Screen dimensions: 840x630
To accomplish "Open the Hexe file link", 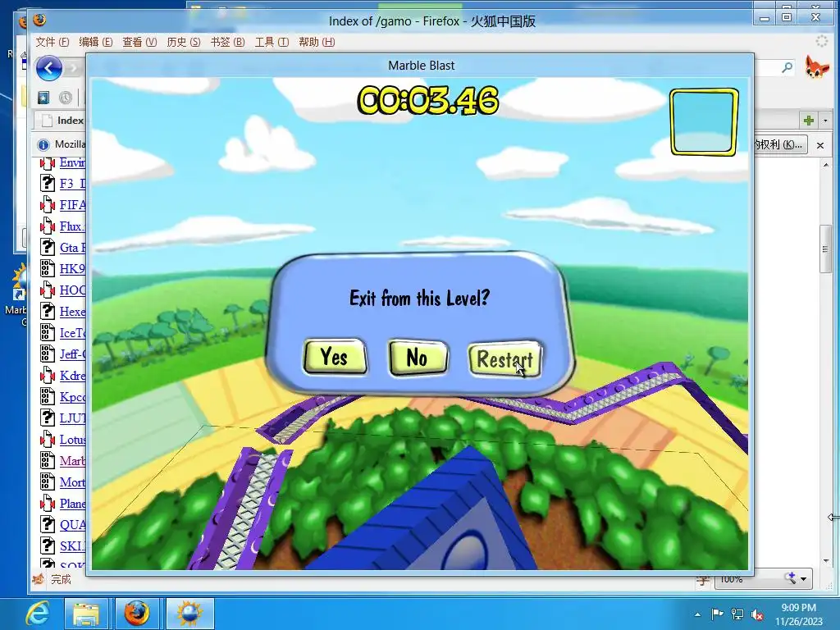I will [x=72, y=312].
